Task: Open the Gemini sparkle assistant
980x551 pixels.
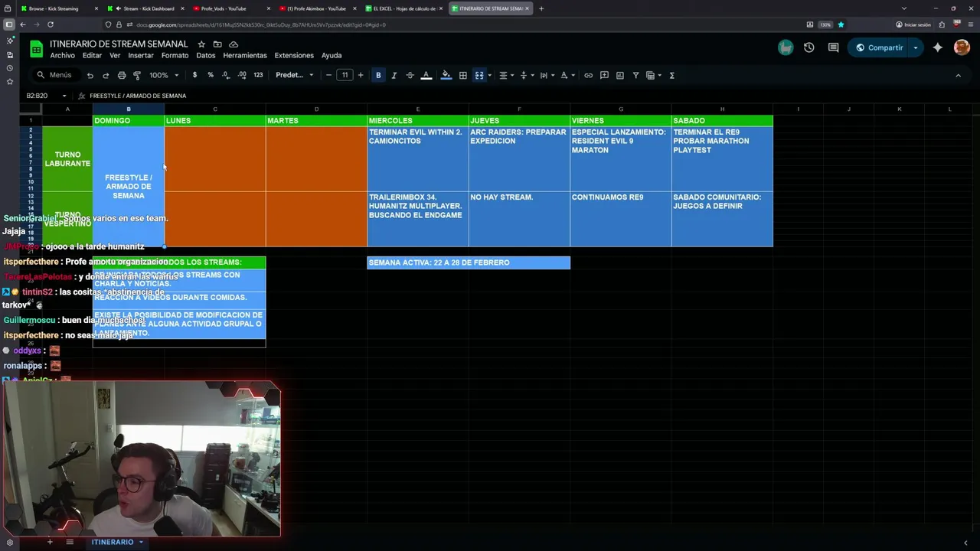Action: pyautogui.click(x=938, y=47)
